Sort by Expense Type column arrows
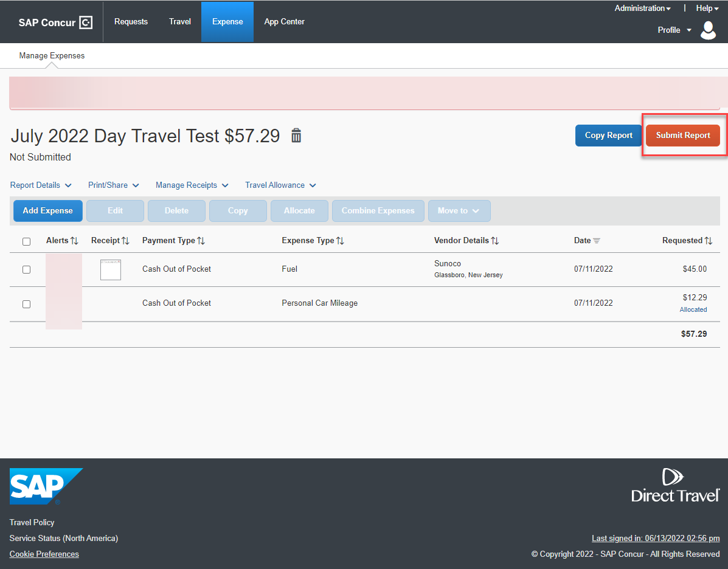Image resolution: width=728 pixels, height=569 pixels. pyautogui.click(x=340, y=241)
